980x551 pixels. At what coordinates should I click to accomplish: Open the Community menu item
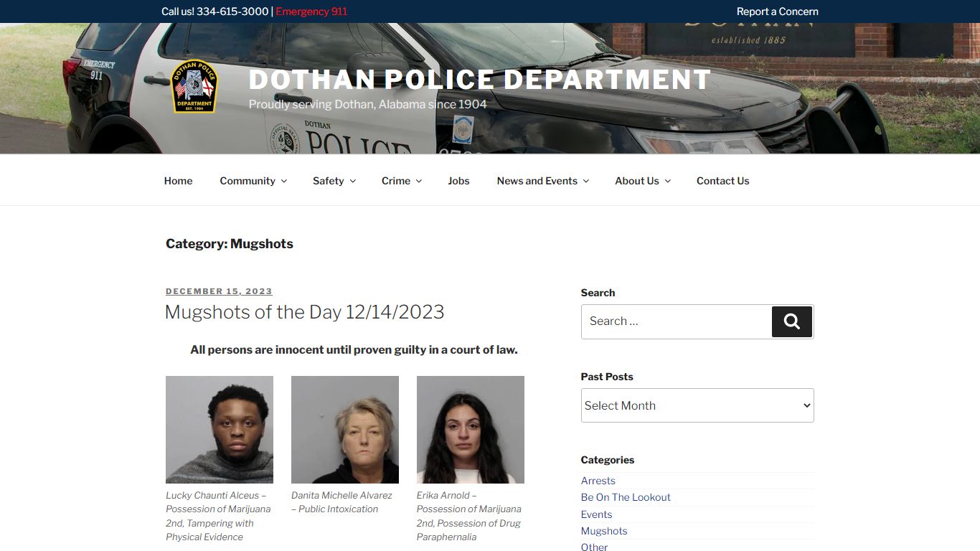248,181
